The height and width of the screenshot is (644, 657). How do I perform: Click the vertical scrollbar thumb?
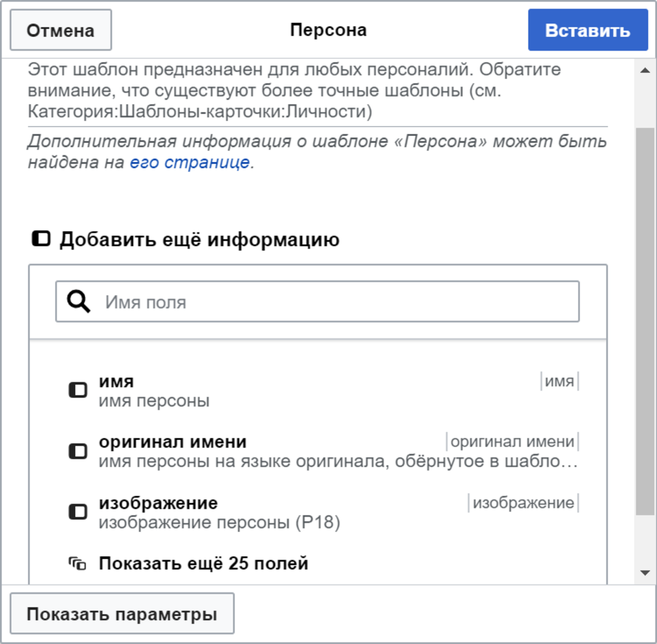645,321
